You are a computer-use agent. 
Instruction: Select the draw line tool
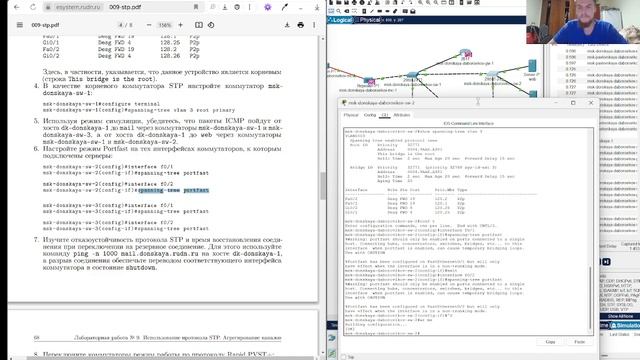coord(372,11)
